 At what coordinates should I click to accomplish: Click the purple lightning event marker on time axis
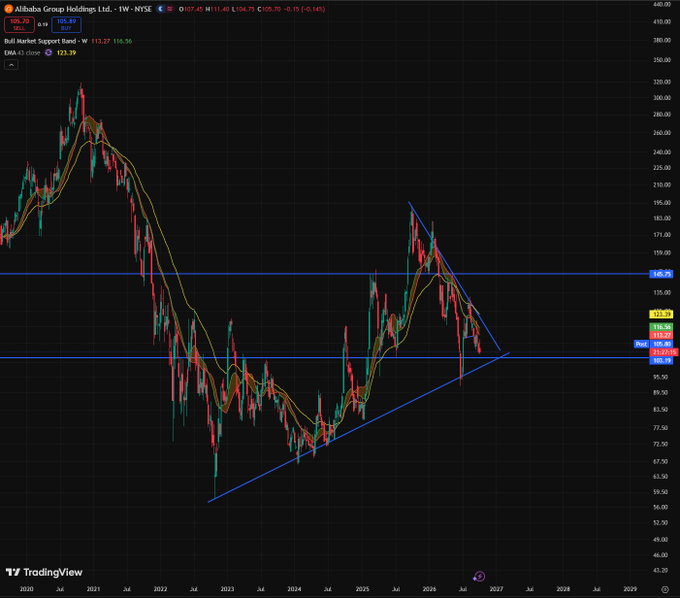(x=479, y=576)
